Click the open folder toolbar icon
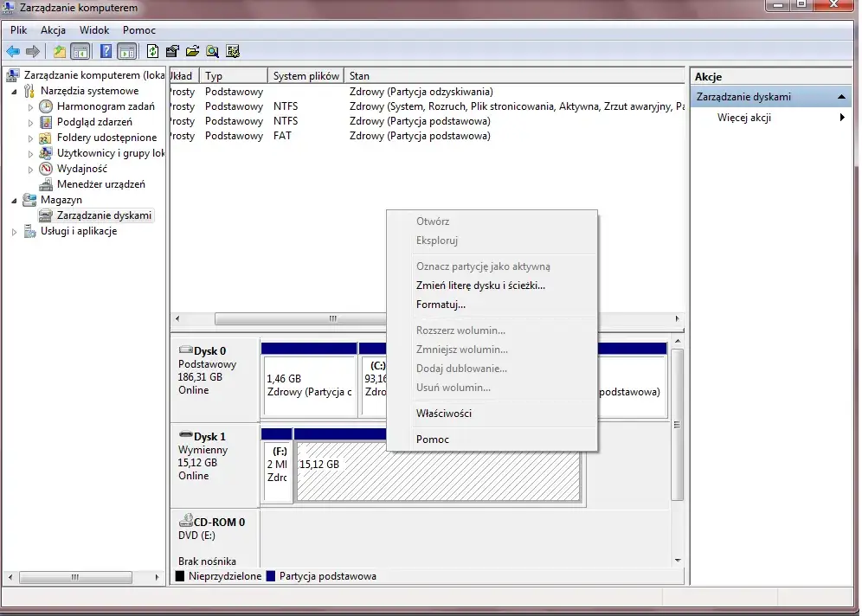The height and width of the screenshot is (616, 862). pyautogui.click(x=192, y=51)
